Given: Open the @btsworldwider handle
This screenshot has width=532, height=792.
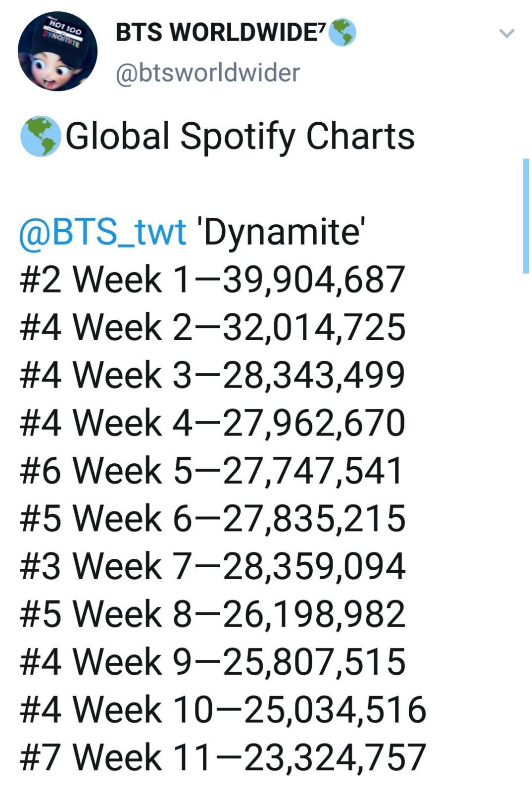Looking at the screenshot, I should [207, 73].
